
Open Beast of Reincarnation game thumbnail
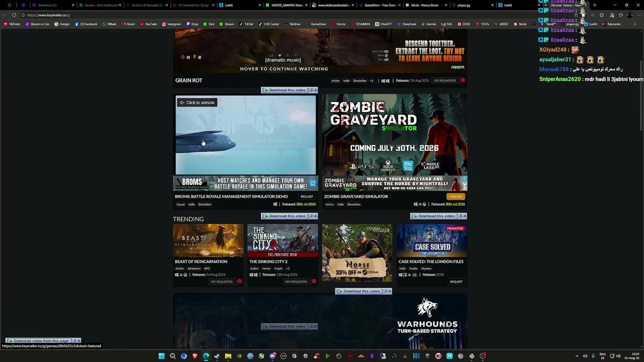pos(208,240)
